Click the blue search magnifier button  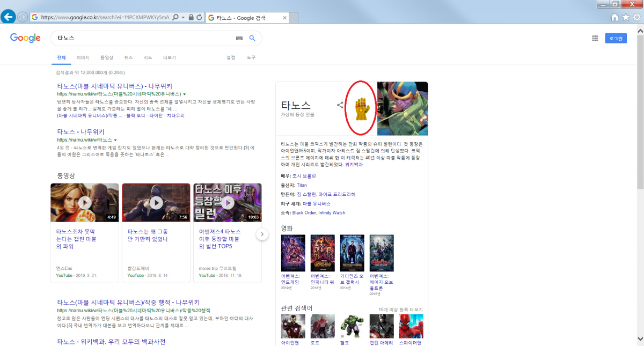(x=252, y=38)
